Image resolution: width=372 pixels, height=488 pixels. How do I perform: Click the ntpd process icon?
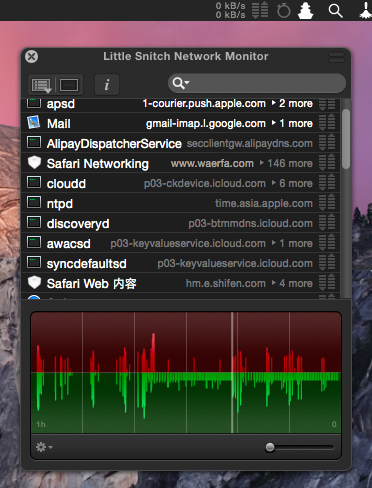tap(34, 202)
